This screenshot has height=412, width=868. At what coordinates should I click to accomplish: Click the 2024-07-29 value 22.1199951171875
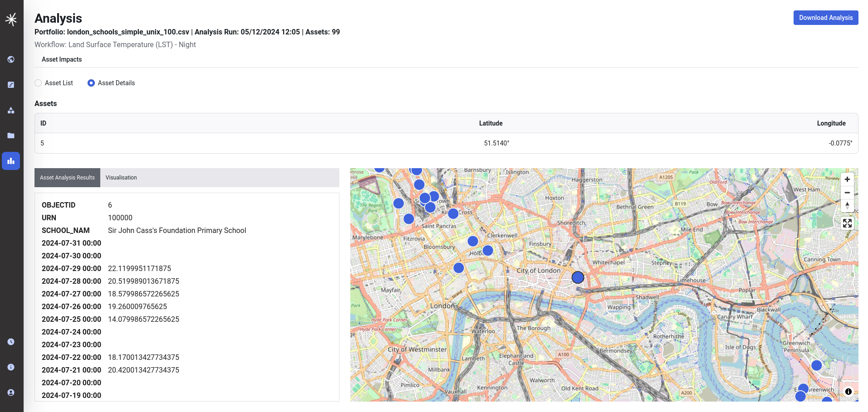point(139,268)
